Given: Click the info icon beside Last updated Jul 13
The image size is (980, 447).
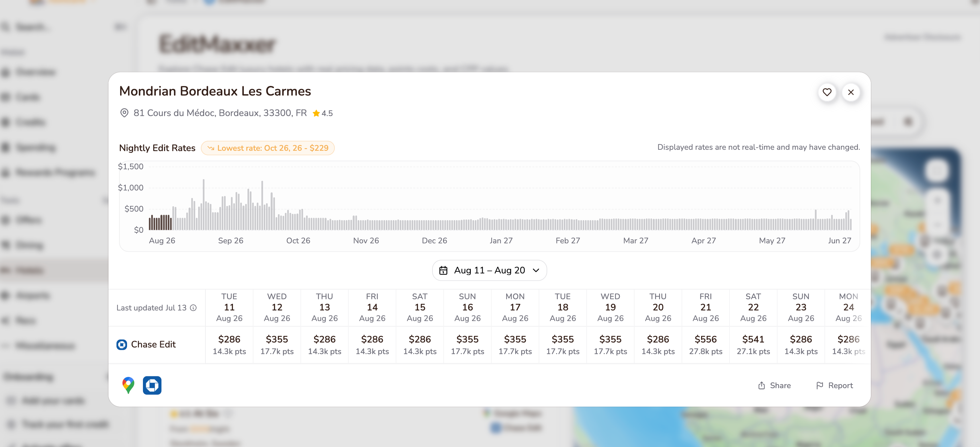Looking at the screenshot, I should pyautogui.click(x=193, y=307).
